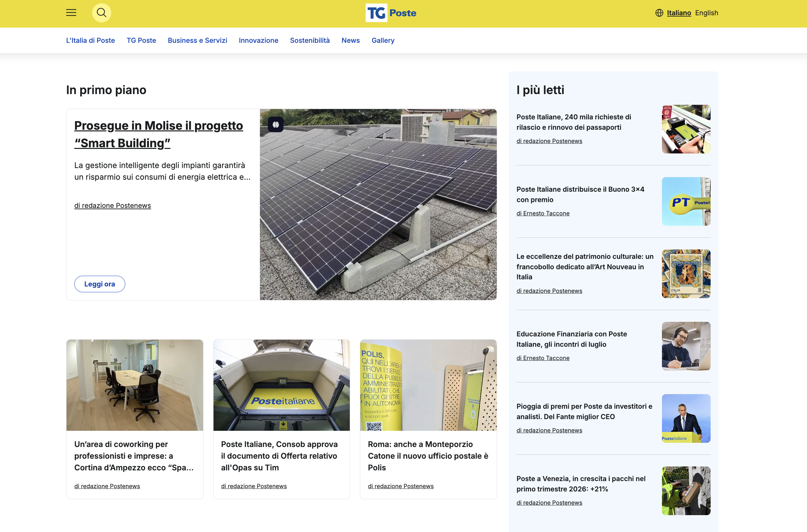Open the Venezia pacchi growth article
Viewport: 807px width, 532px height.
point(581,484)
